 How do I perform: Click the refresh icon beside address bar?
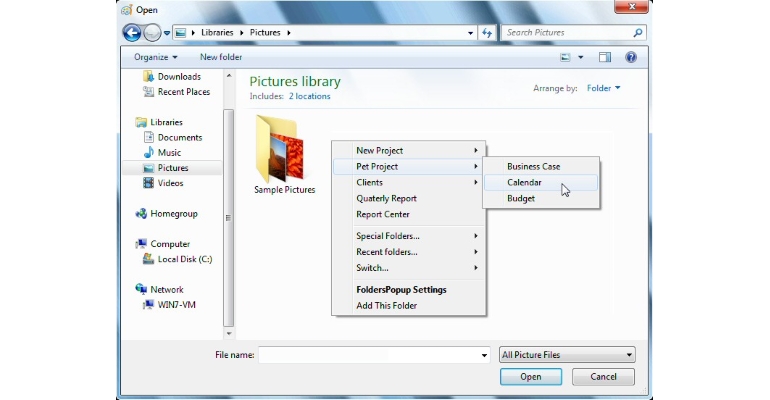pos(487,32)
